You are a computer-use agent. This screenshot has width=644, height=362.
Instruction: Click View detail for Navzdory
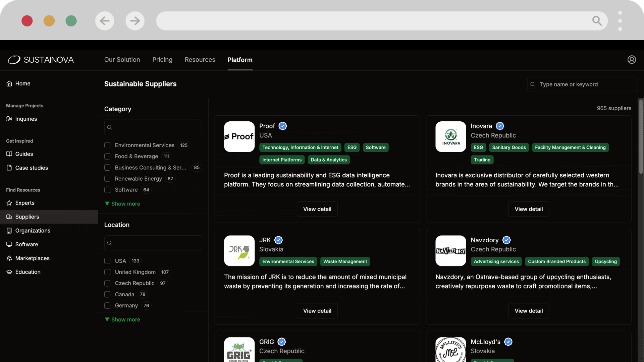tap(529, 311)
